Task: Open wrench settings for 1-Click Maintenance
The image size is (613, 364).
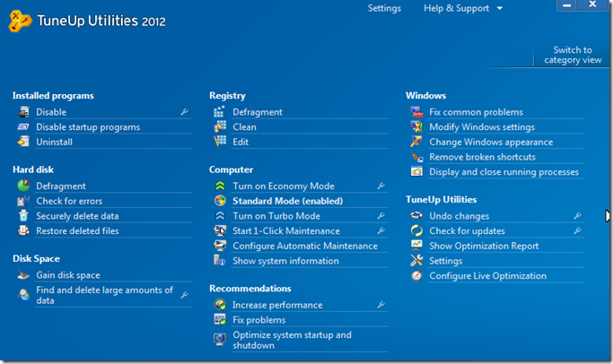Action: [381, 230]
